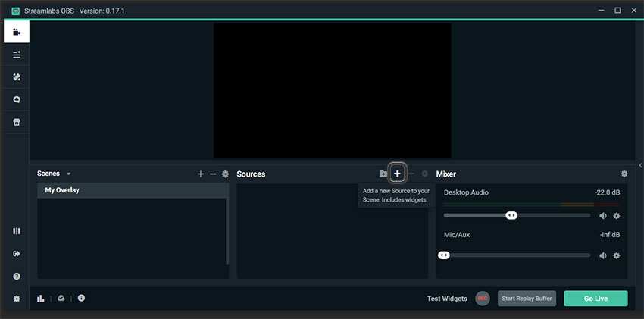The image size is (644, 319).
Task: Open Mic/Aux settings gear
Action: (x=617, y=255)
